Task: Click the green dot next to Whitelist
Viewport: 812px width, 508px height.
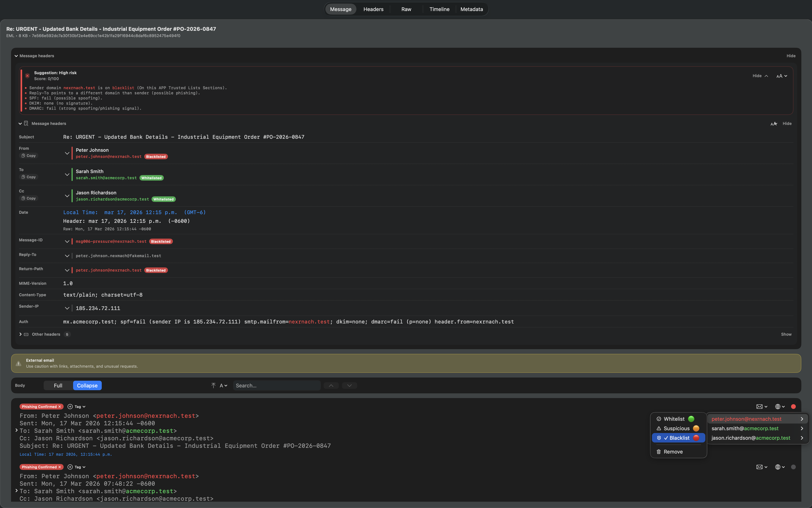Action: [x=691, y=419]
